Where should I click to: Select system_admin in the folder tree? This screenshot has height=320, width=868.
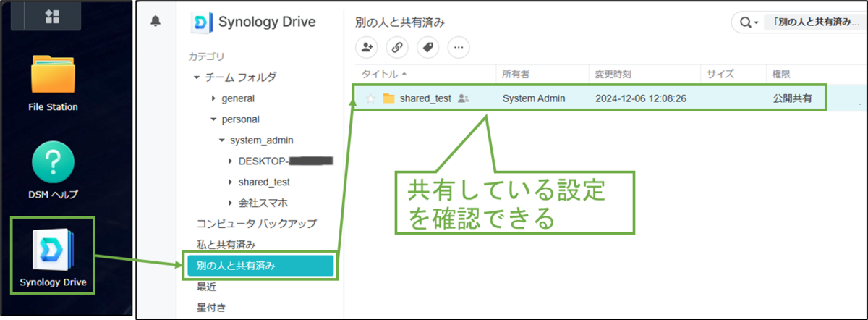click(x=261, y=140)
